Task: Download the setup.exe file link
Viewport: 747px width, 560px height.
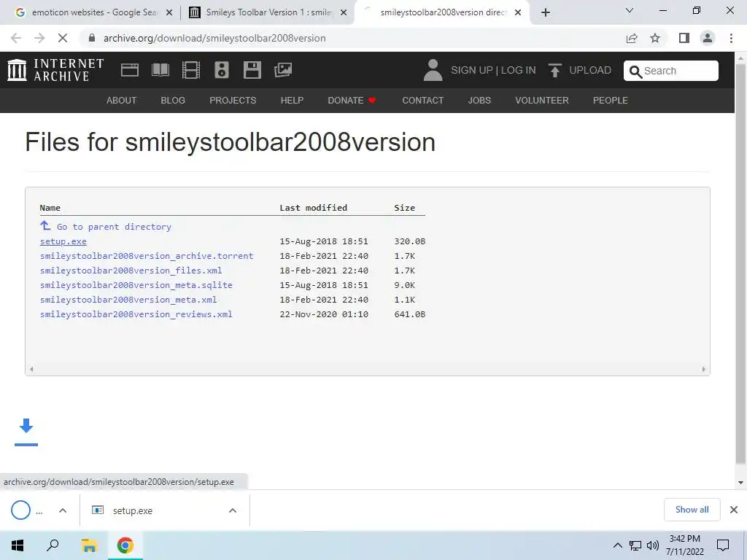Action: click(63, 241)
